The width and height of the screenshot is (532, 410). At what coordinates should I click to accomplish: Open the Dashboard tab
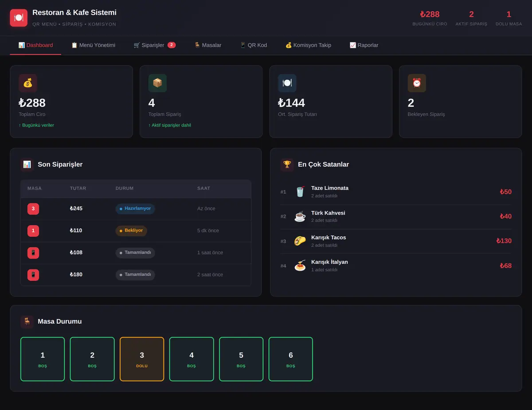(35, 45)
